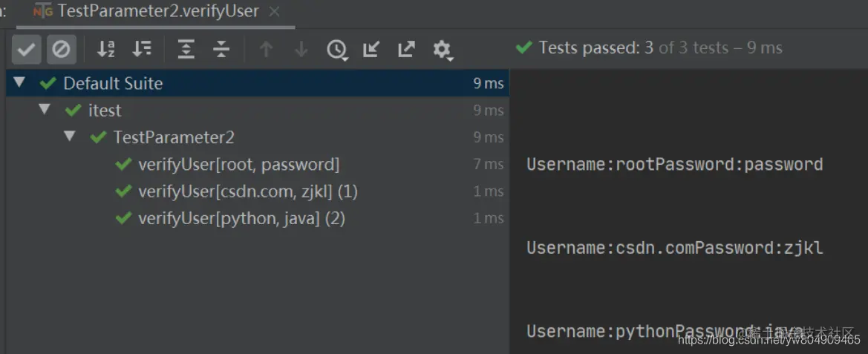The image size is (868, 354).
Task: Click green check icon beside Default Suite
Action: 49,84
